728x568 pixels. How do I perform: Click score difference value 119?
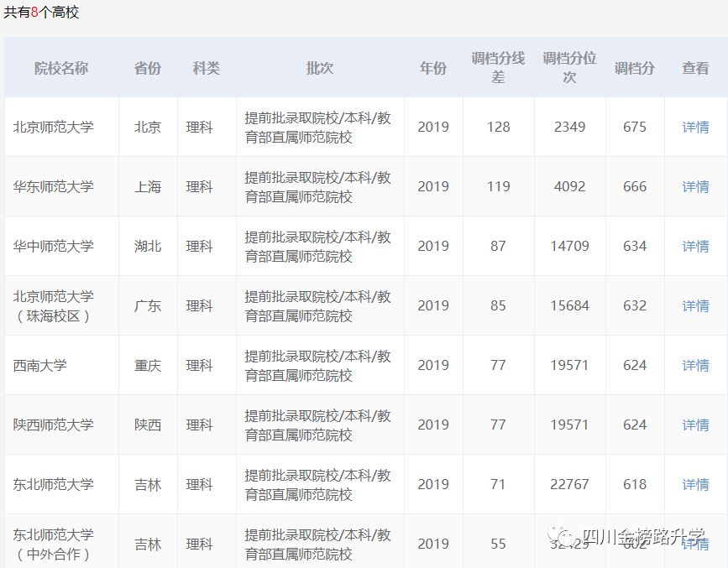[x=498, y=186]
